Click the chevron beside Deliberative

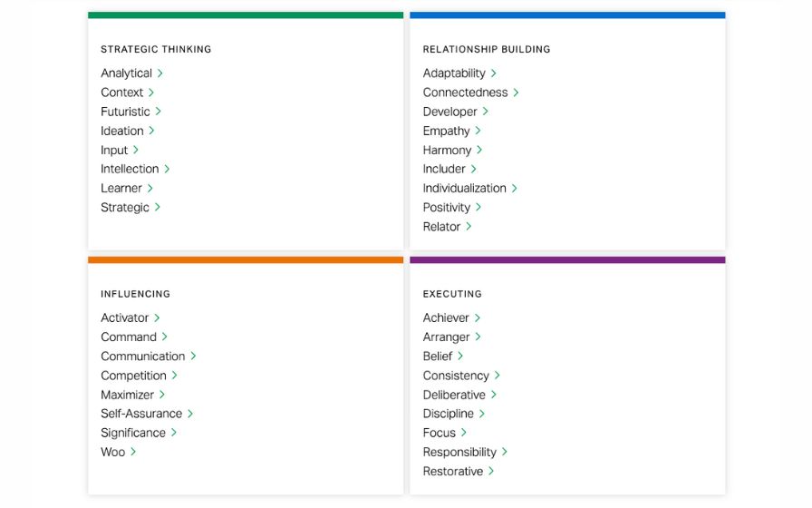point(494,395)
